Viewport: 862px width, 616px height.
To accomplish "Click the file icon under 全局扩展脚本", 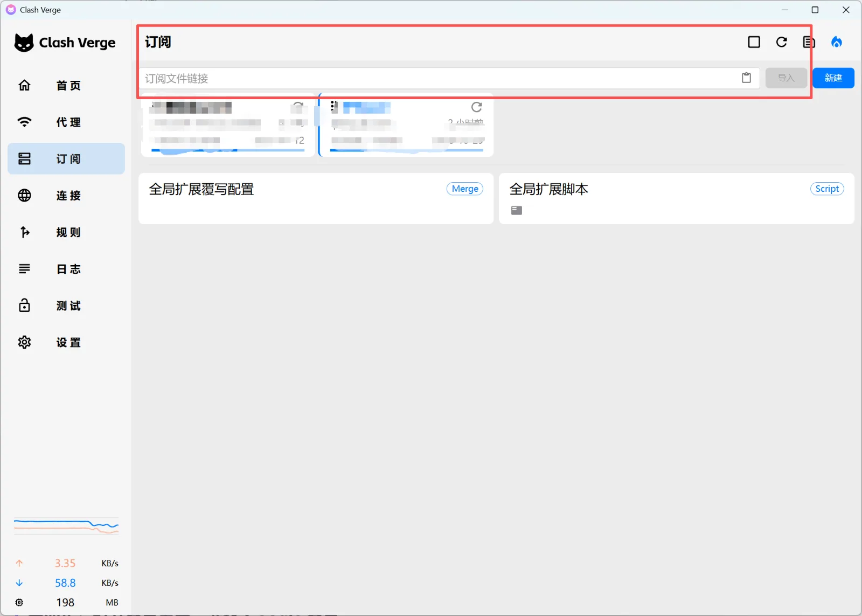I will [x=517, y=210].
